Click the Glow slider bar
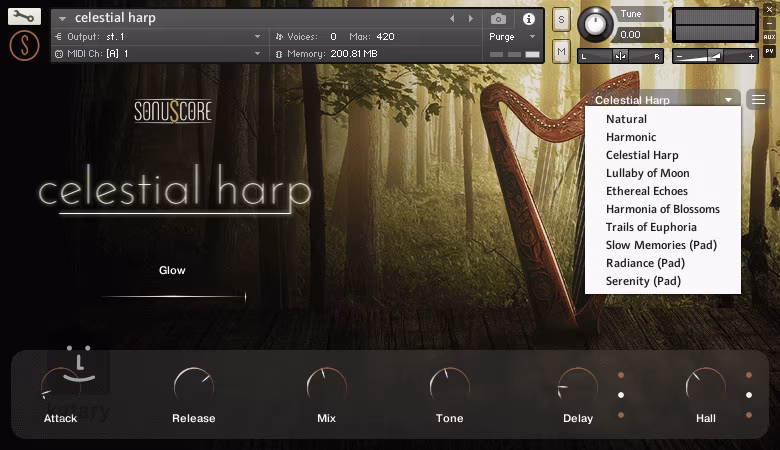Viewport: 780px width, 450px height. click(x=172, y=296)
